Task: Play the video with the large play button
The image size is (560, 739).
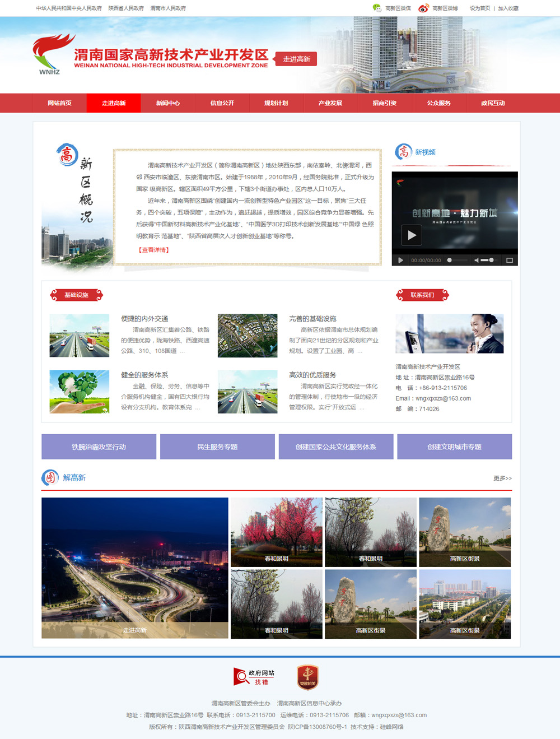Action: pos(412,235)
